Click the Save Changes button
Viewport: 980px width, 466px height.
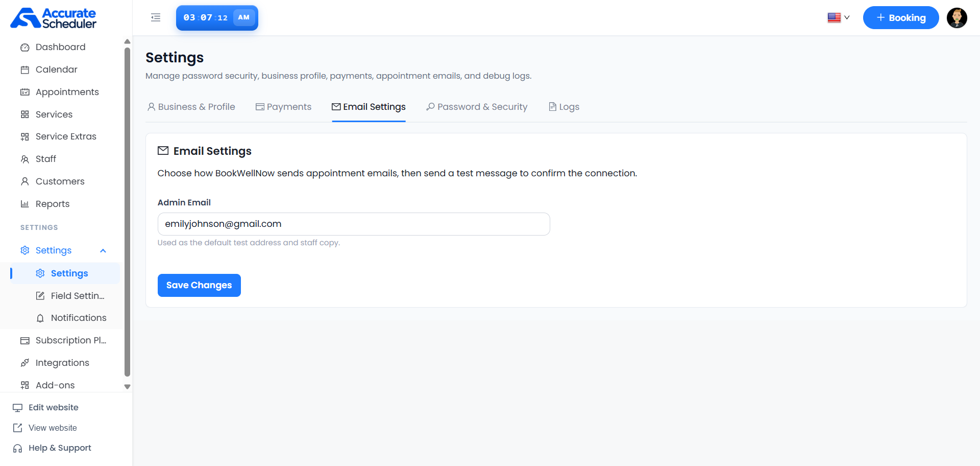pos(199,285)
